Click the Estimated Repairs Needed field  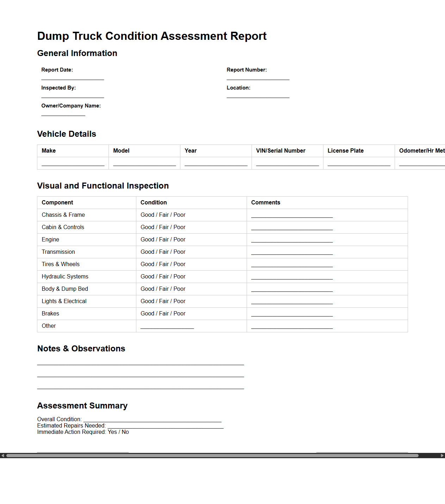pos(165,425)
